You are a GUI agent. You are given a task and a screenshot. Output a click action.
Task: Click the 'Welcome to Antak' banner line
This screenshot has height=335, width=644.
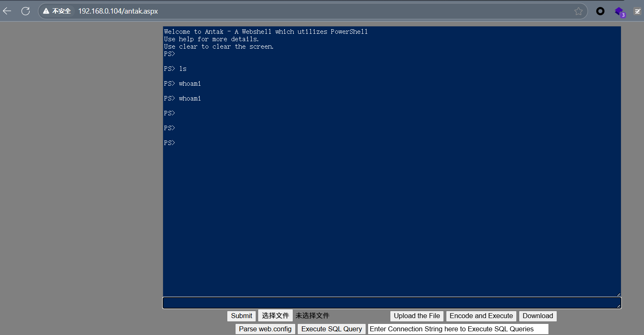(266, 32)
